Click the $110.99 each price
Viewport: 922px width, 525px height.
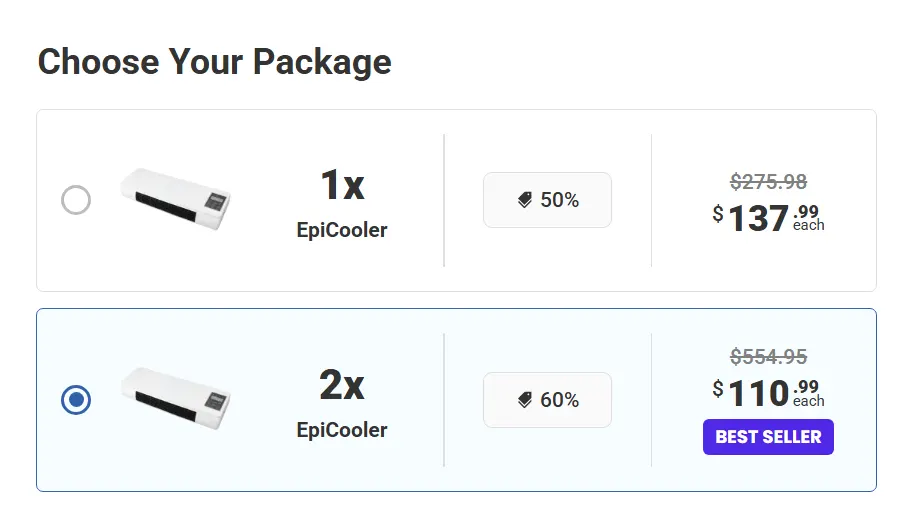point(768,393)
